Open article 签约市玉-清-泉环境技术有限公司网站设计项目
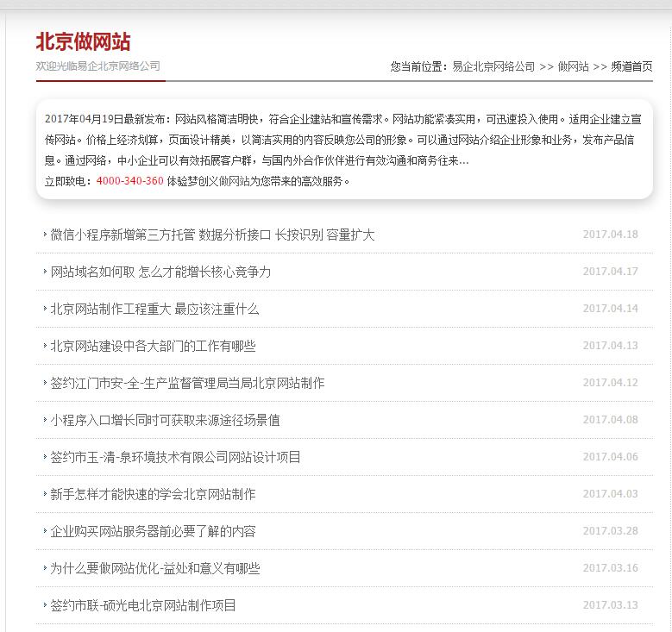 tap(175, 457)
